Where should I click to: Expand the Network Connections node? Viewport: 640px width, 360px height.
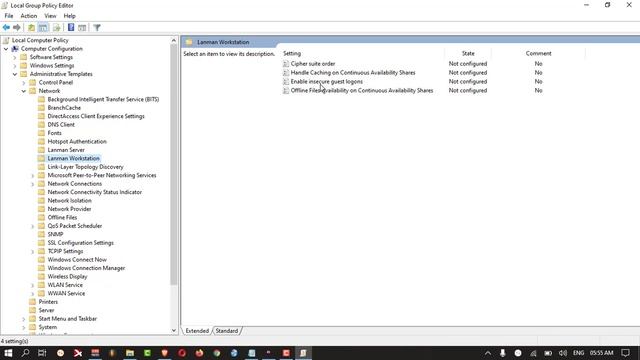click(x=33, y=184)
